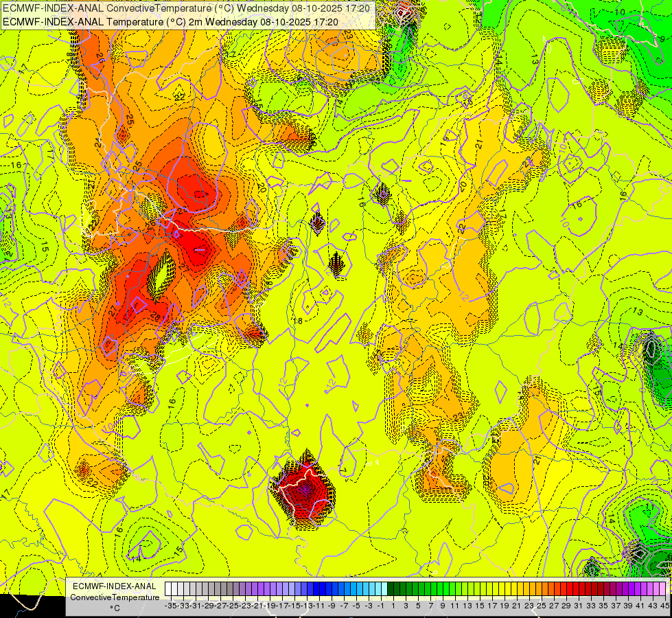Select the dark green swatch above 1
Image resolution: width=672 pixels, height=618 pixels.
point(391,588)
